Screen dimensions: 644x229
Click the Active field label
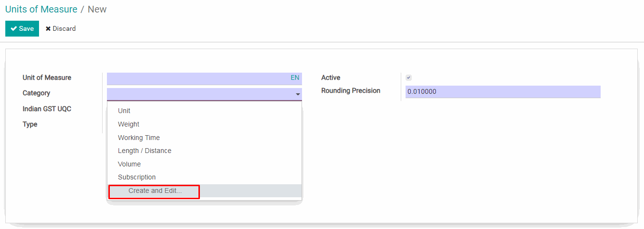330,77
